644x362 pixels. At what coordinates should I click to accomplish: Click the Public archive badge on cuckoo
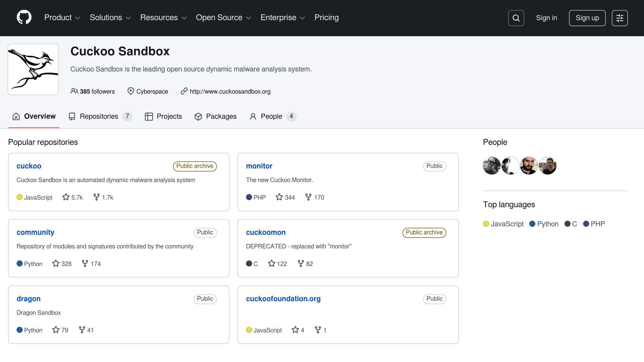tap(195, 166)
